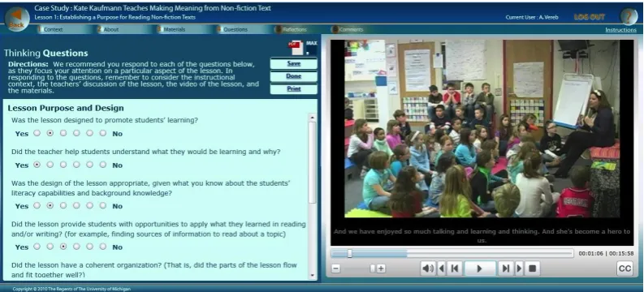Click the Print button
The height and width of the screenshot is (292, 644).
294,88
